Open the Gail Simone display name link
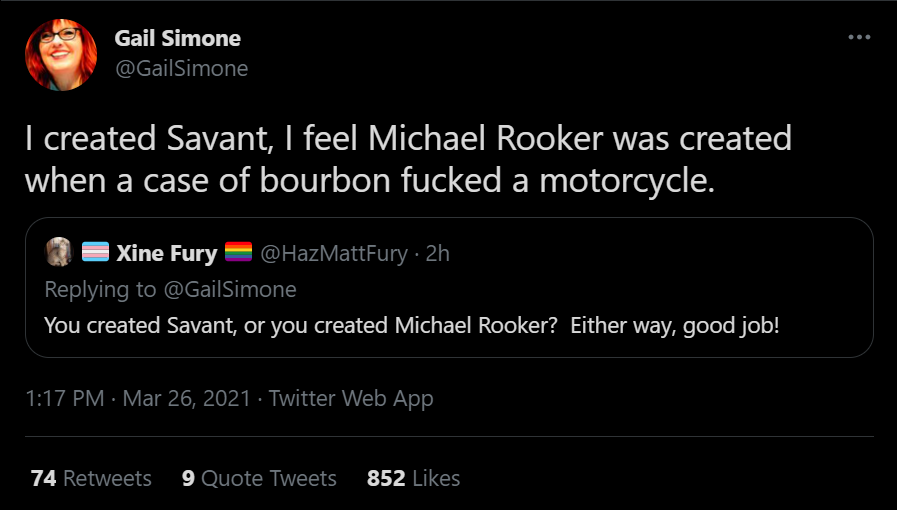The height and width of the screenshot is (510, 897). 178,39
